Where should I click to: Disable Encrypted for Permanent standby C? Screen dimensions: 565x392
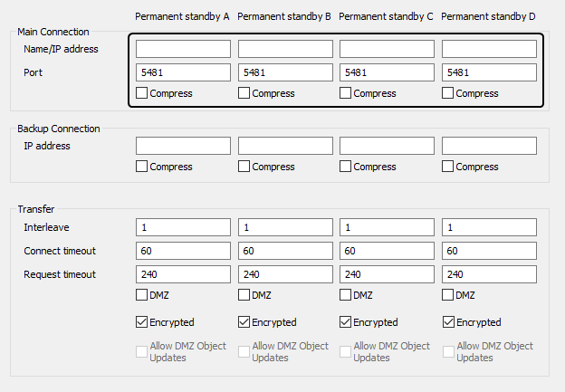pos(345,321)
